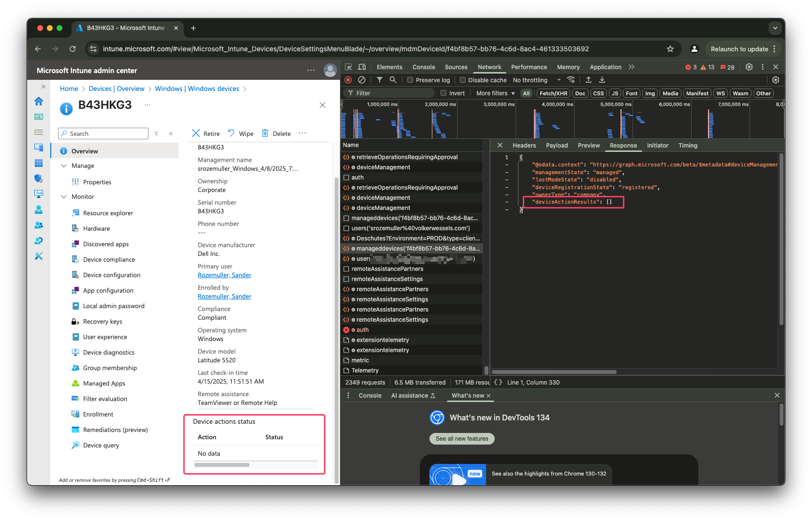
Task: Toggle the WS request filter
Action: pos(721,93)
